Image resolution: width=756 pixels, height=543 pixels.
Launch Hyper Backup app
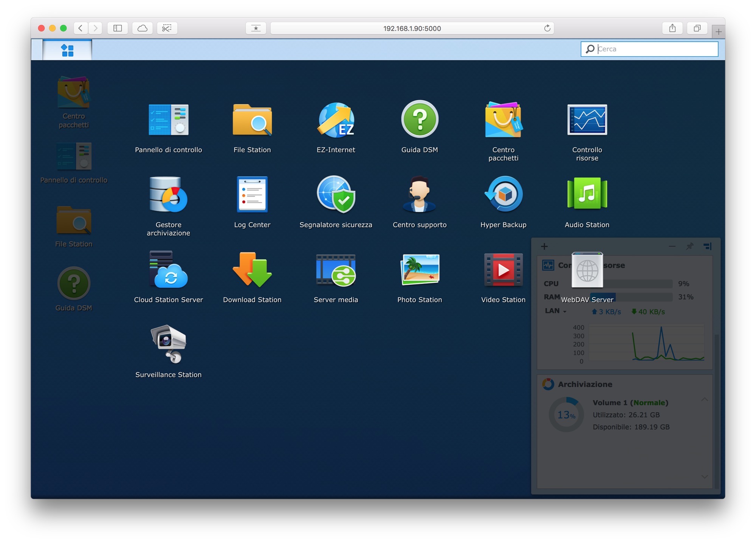click(x=503, y=195)
